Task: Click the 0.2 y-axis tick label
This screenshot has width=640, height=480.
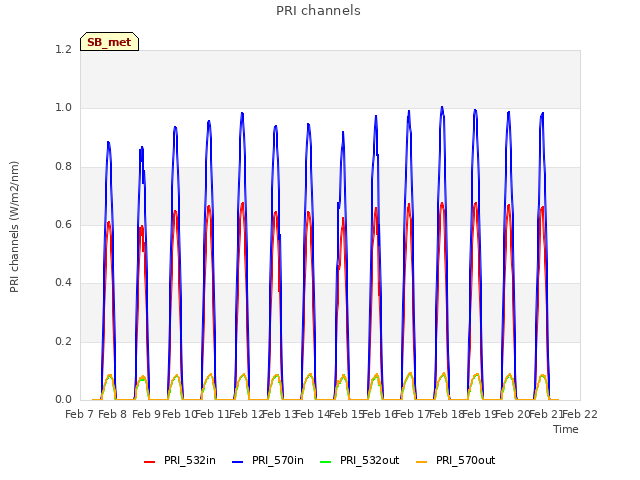Action: point(63,341)
